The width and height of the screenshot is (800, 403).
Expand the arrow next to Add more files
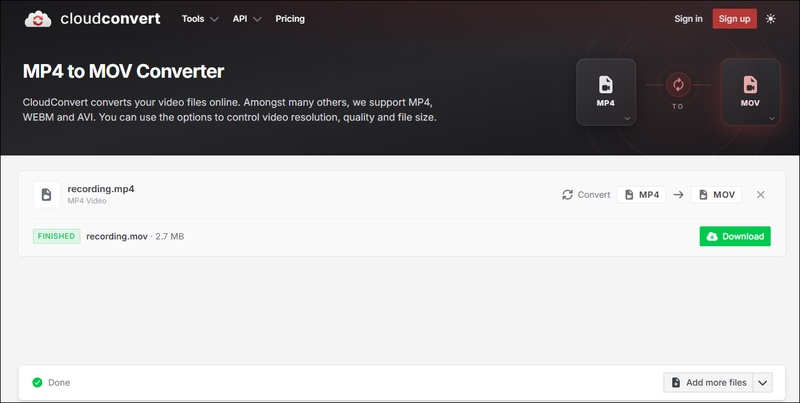(762, 383)
